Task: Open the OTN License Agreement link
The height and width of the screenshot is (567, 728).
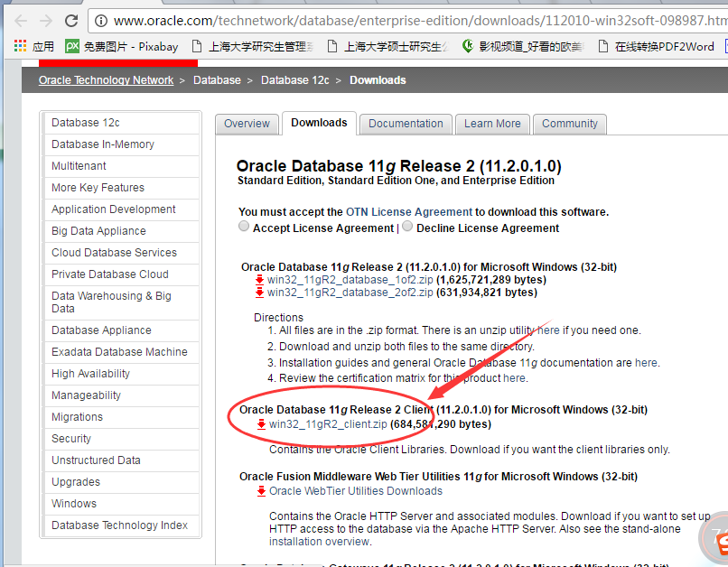Action: pyautogui.click(x=409, y=212)
